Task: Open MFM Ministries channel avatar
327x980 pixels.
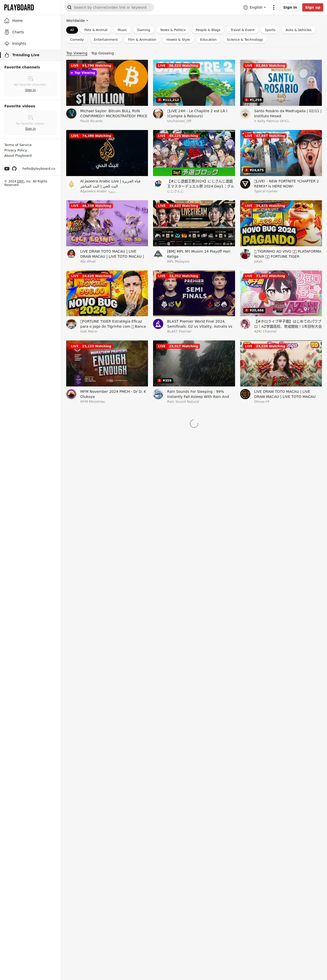Action: (71, 394)
